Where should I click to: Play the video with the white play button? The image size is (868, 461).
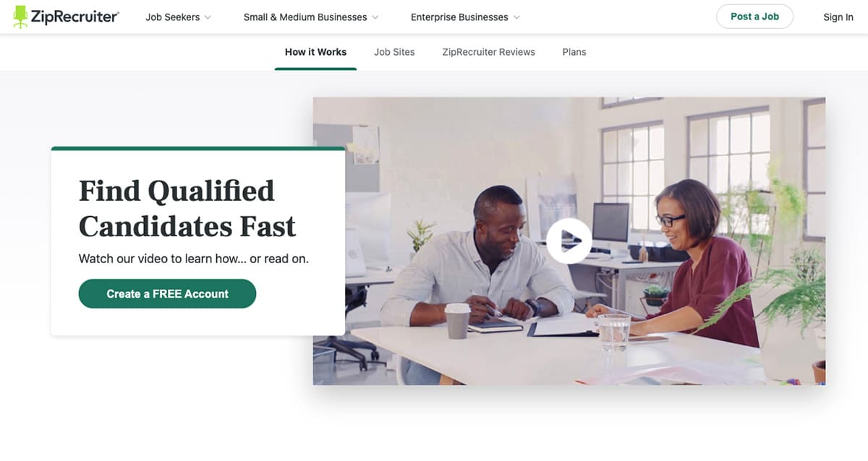coord(569,240)
